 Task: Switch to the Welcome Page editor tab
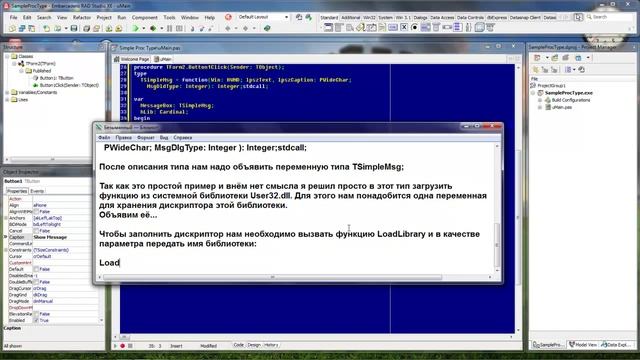tap(132, 59)
